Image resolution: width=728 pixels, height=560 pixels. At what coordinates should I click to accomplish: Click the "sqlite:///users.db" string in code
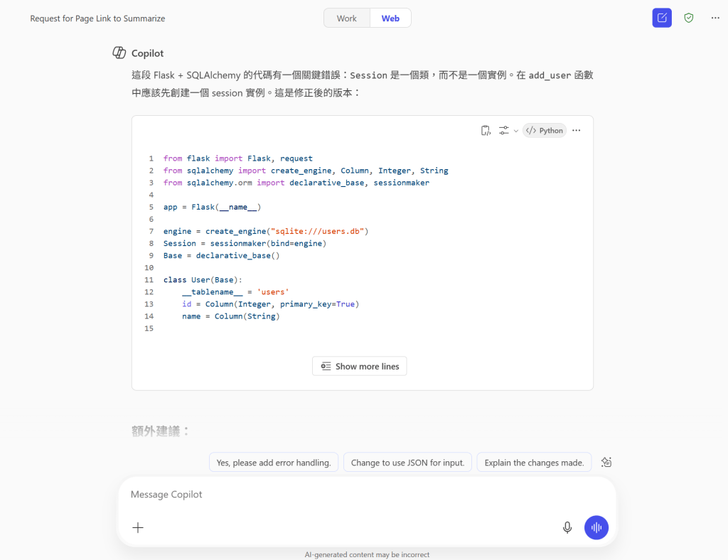pos(317,231)
